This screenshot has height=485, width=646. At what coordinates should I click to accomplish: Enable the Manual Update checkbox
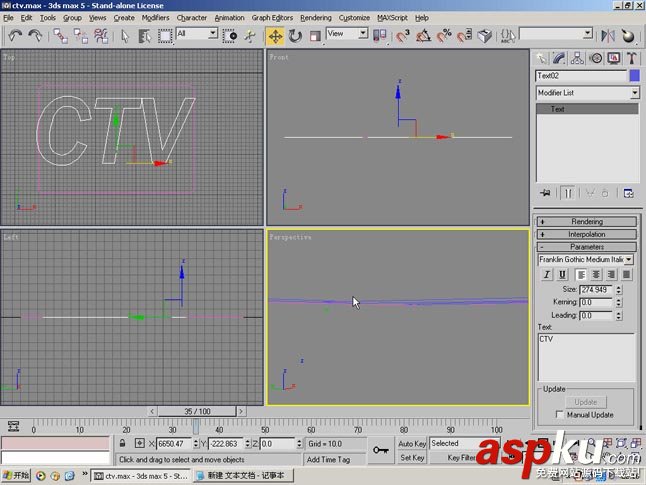point(559,415)
